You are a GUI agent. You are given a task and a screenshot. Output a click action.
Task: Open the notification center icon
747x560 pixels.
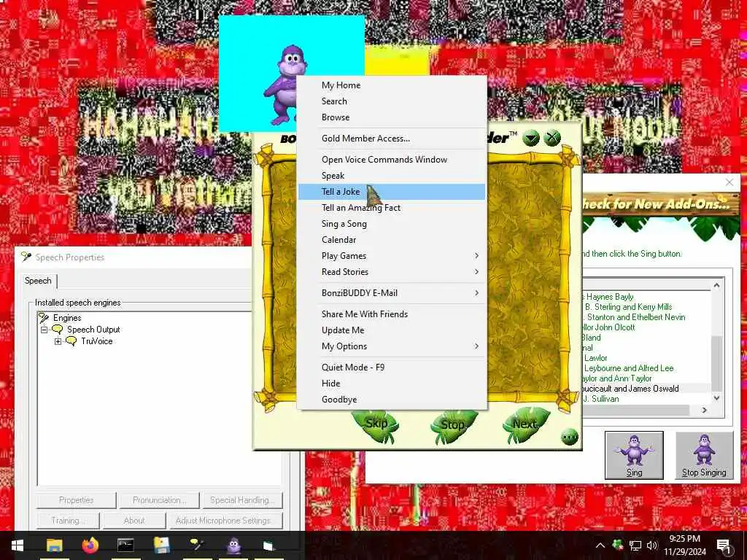tap(724, 546)
